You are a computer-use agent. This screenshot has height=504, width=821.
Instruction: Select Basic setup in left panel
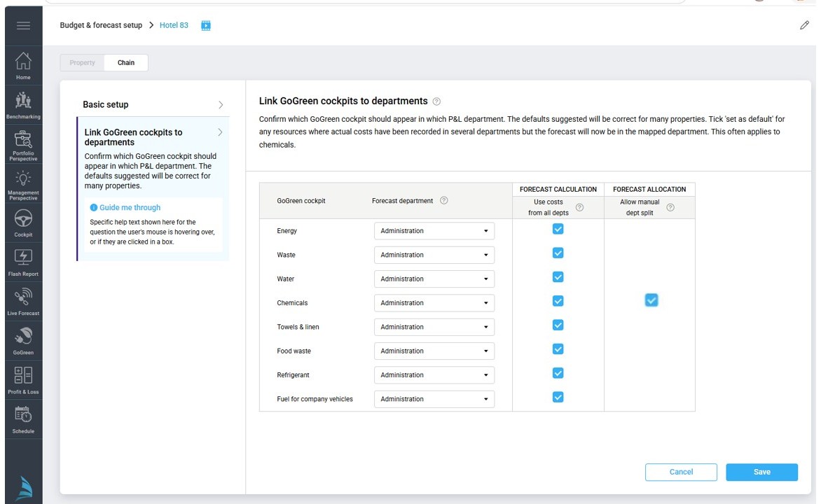click(x=105, y=105)
